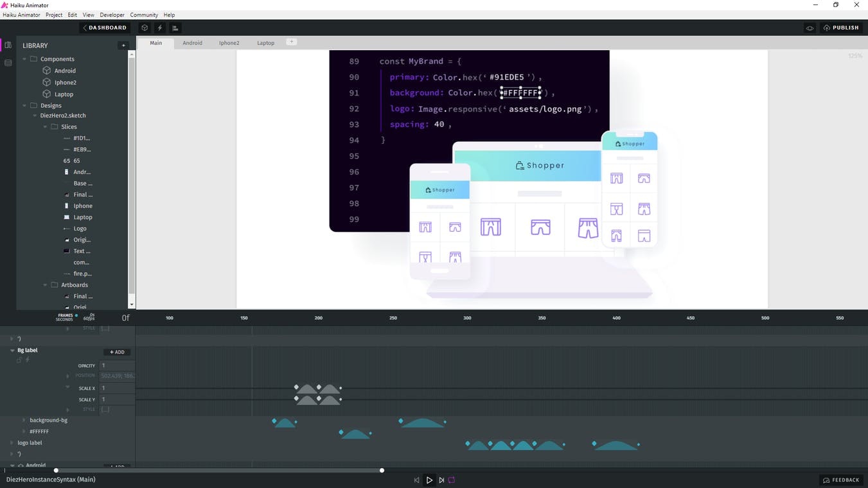Click the preview eye icon next to Publish

coord(810,28)
